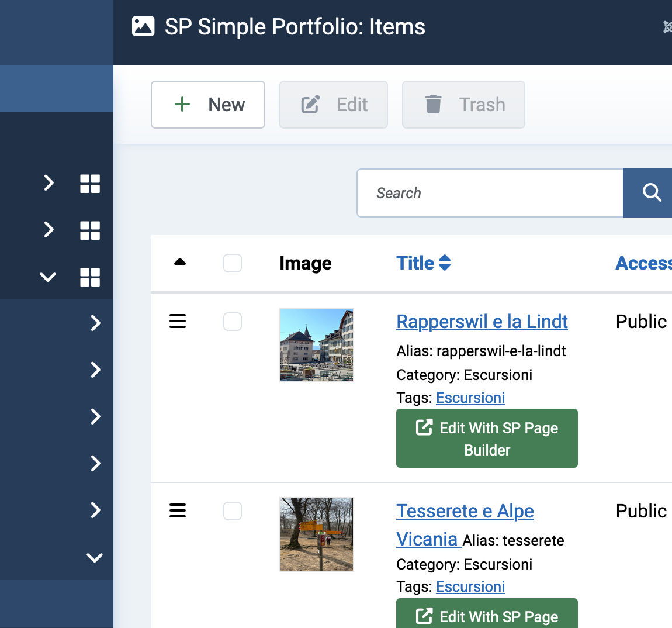Click the Title column sort arrows
This screenshot has height=628, width=672.
pyautogui.click(x=445, y=263)
